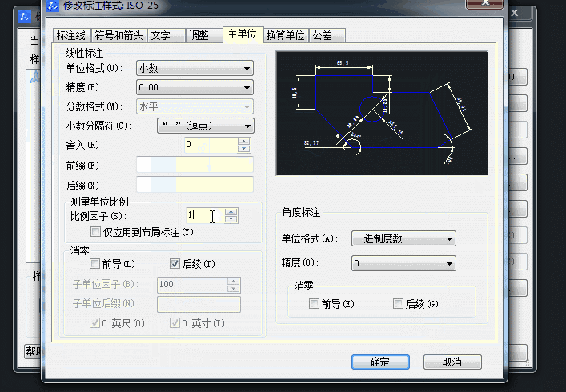
Task: Enable the 仅应用到布局标注 checkbox
Action: 96,232
